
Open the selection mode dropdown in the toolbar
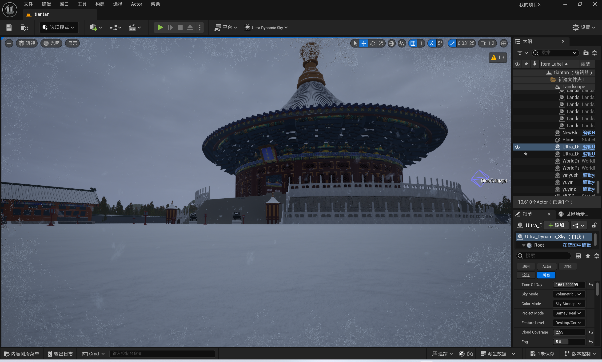click(x=59, y=28)
